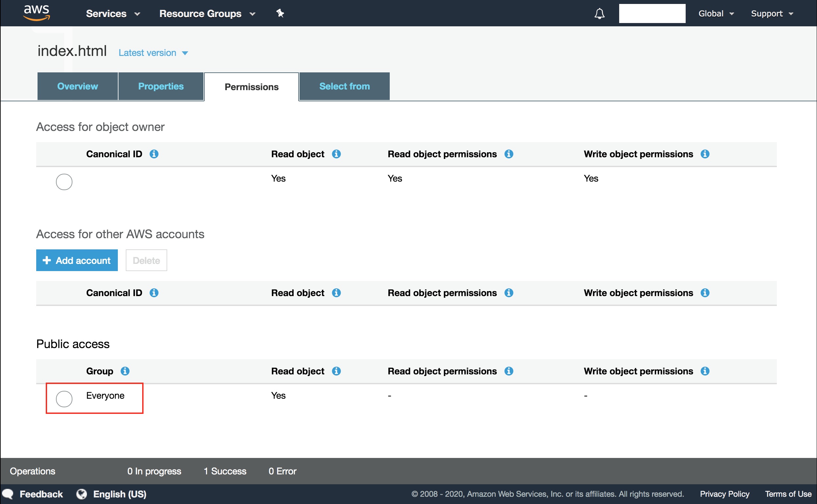This screenshot has height=504, width=817.
Task: Select the Everyone group radio button
Action: pos(64,399)
